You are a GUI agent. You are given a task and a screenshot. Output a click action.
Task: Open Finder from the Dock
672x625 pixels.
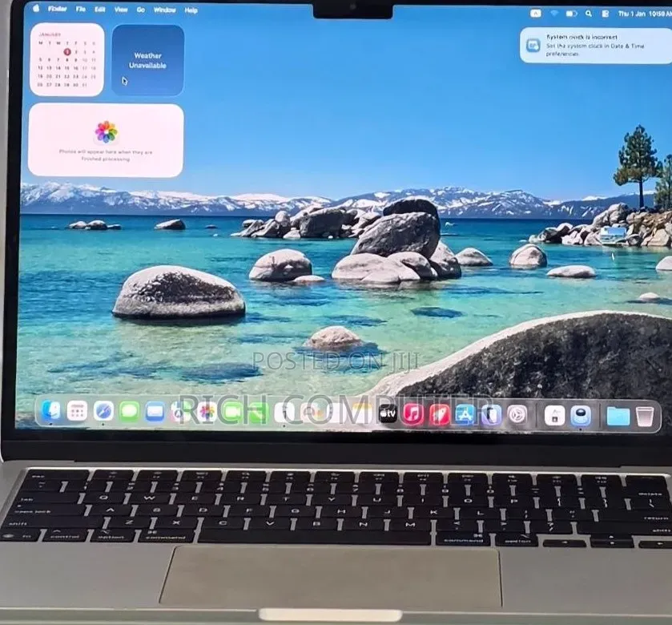click(x=51, y=411)
